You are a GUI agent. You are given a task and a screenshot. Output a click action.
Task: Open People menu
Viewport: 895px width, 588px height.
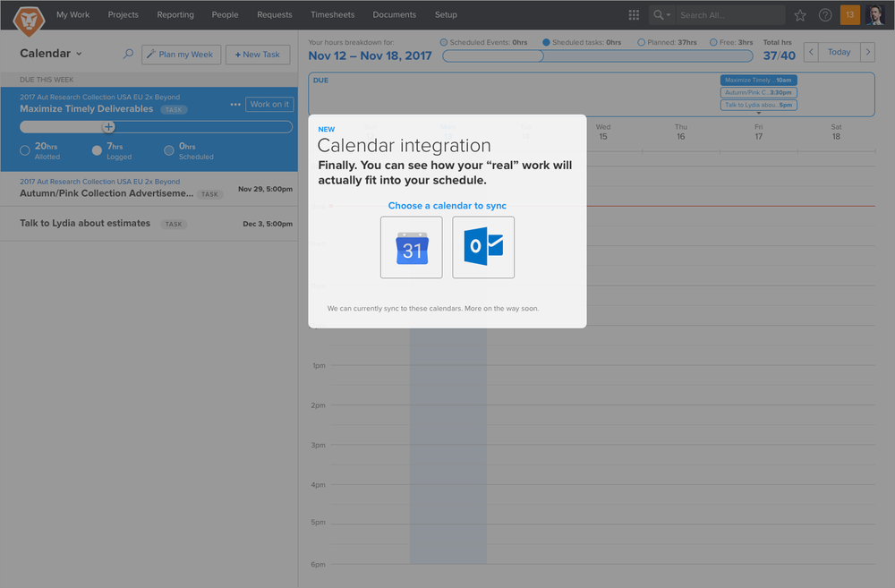click(225, 15)
